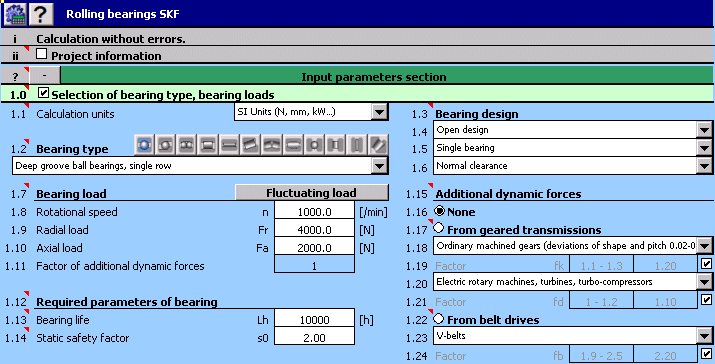The width and height of the screenshot is (715, 364).
Task: Select the deep groove ball bearing icon
Action: coord(145,146)
